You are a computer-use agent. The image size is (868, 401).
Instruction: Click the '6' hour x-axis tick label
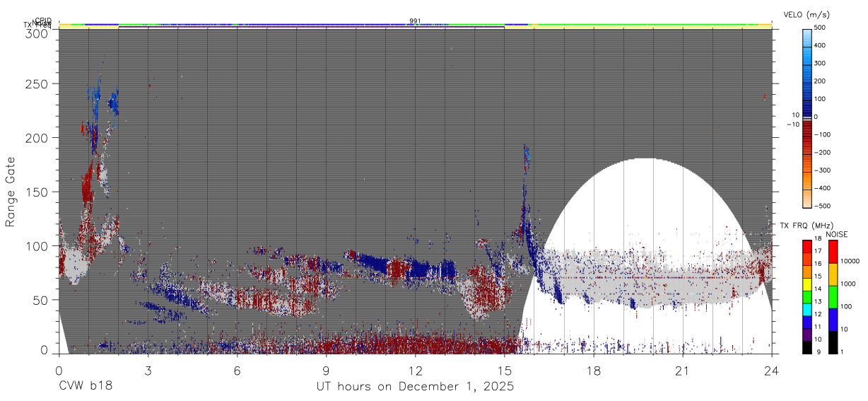click(x=237, y=371)
